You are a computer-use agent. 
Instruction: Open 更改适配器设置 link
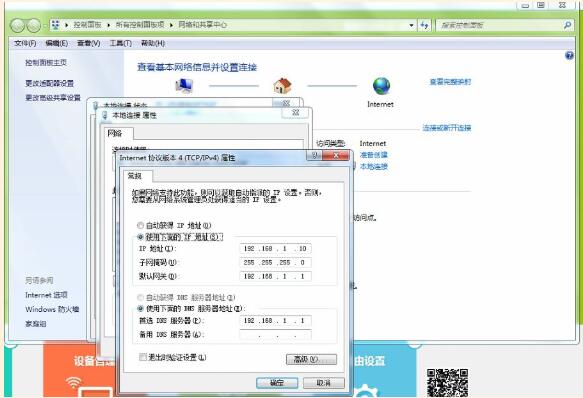click(x=49, y=83)
